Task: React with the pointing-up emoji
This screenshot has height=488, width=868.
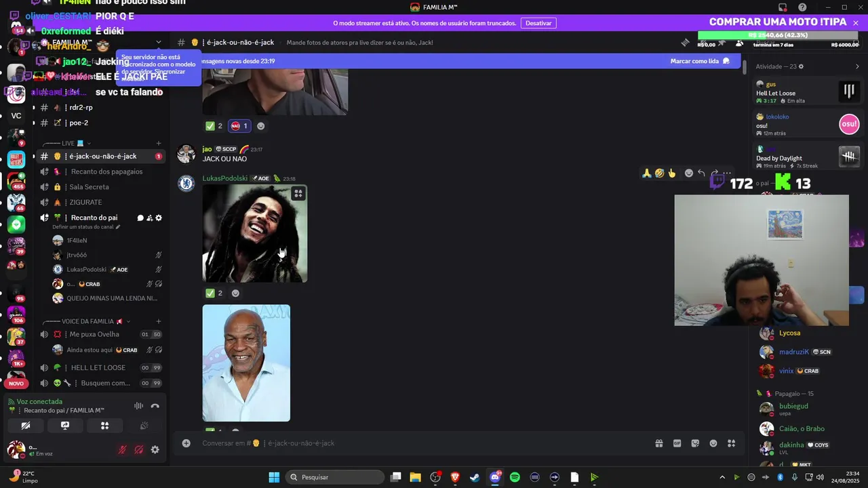Action: (x=672, y=174)
